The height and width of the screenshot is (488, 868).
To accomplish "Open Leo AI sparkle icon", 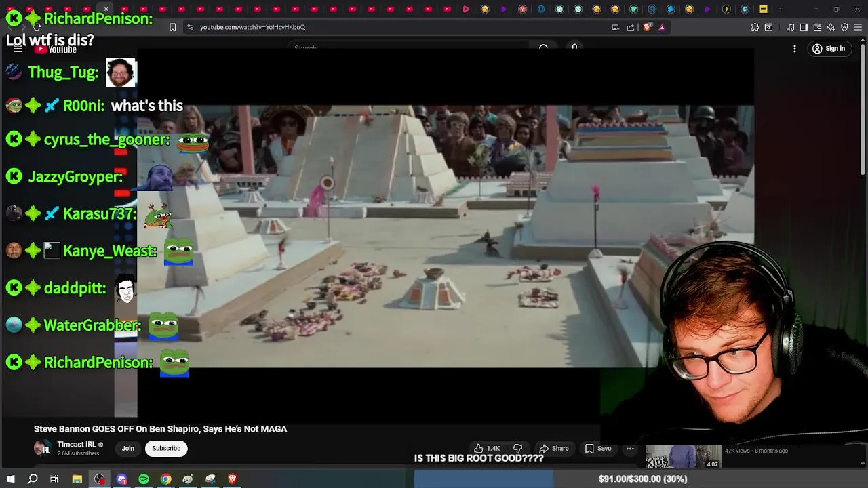I will [x=831, y=27].
